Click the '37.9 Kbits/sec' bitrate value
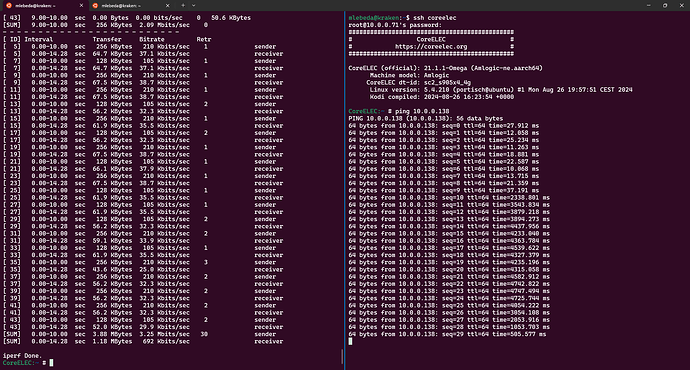The image size is (690, 370). pos(164,169)
